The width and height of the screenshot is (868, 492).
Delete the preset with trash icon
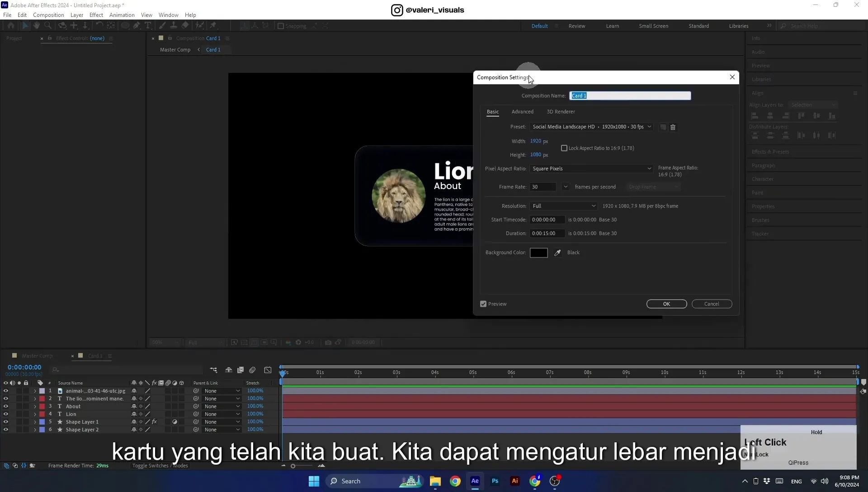pos(673,127)
